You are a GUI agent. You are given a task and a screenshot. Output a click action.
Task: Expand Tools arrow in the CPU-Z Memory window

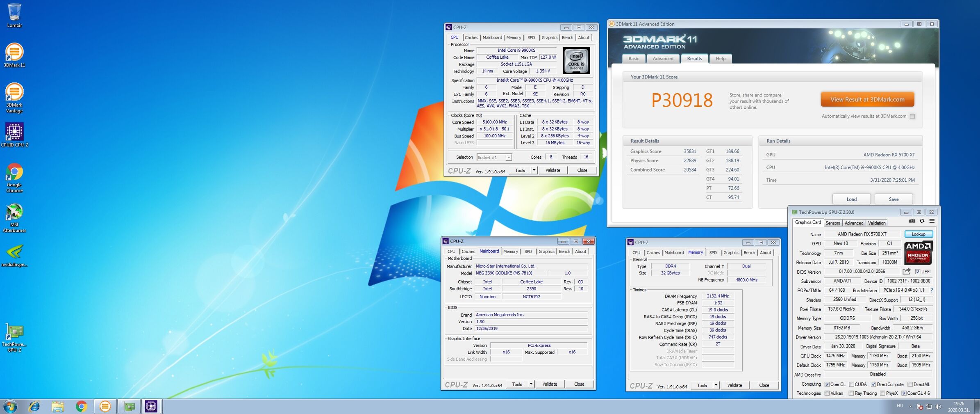[716, 385]
